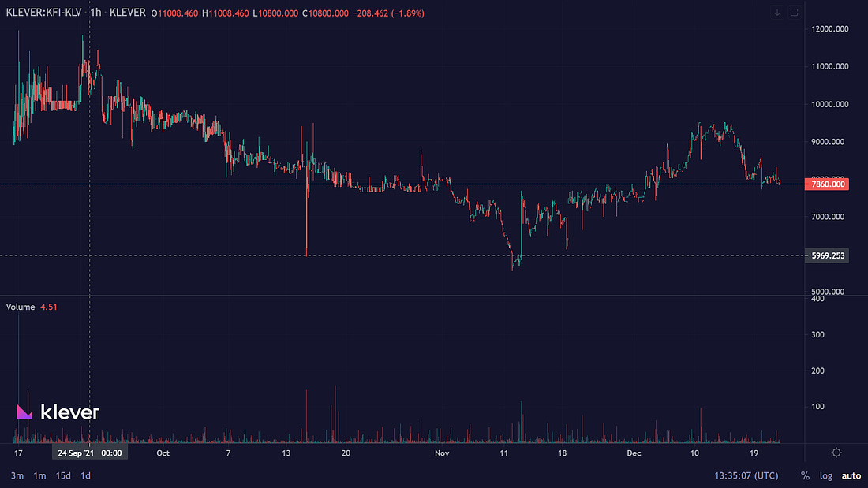This screenshot has height=488, width=868.
Task: Click the close value C10800.000
Action: 325,13
